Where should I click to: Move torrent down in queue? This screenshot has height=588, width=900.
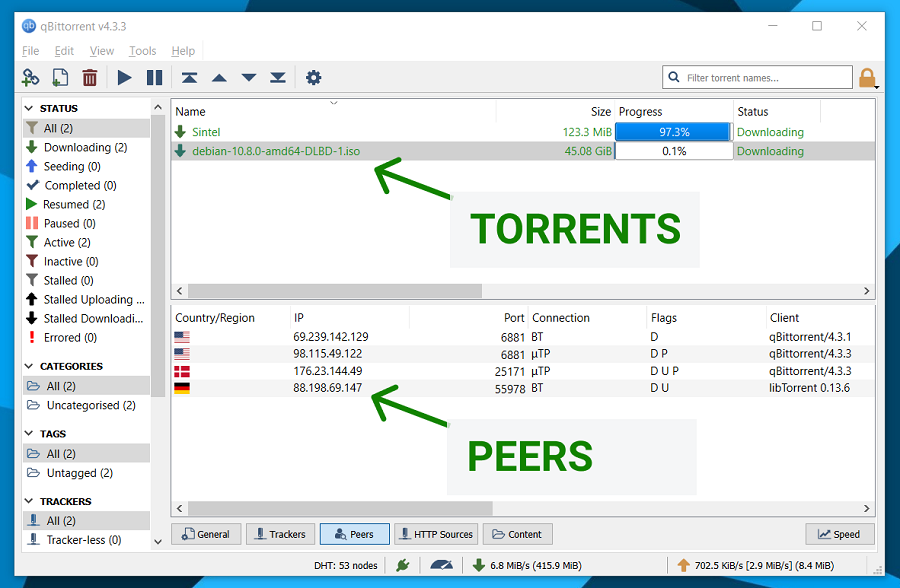[x=249, y=78]
